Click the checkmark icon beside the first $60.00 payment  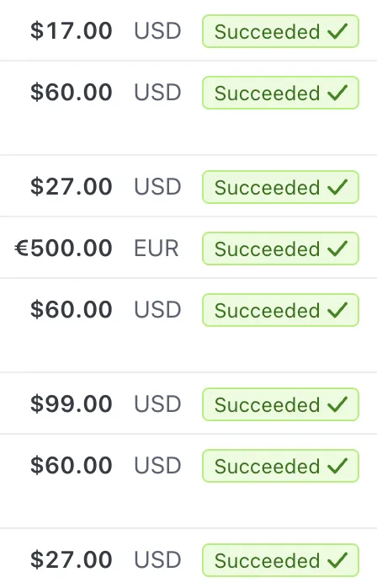(337, 93)
